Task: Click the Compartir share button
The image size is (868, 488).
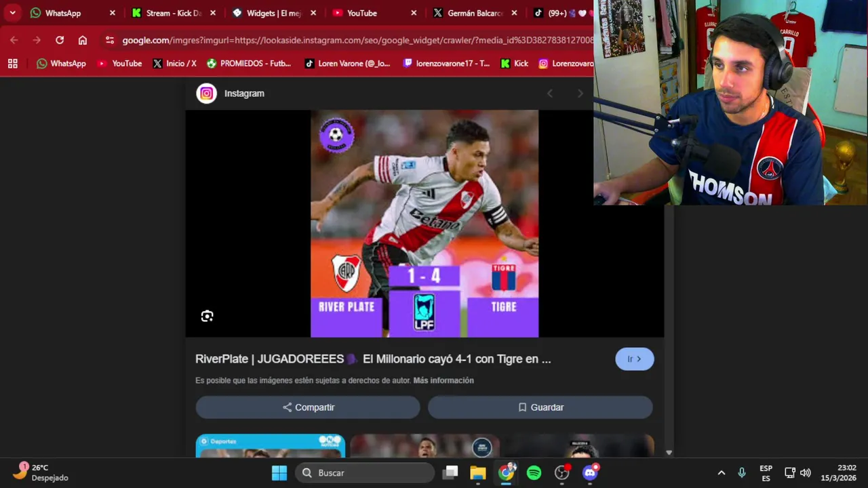Action: (308, 407)
